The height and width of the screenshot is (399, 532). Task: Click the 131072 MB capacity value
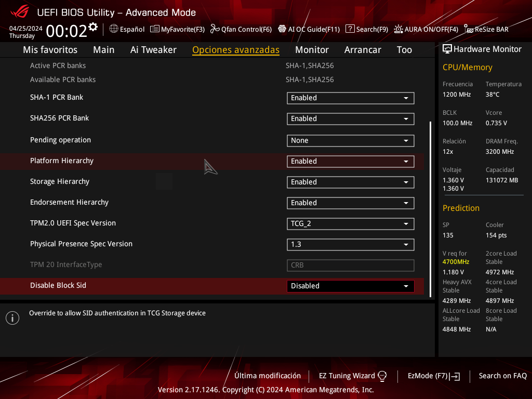pos(502,180)
